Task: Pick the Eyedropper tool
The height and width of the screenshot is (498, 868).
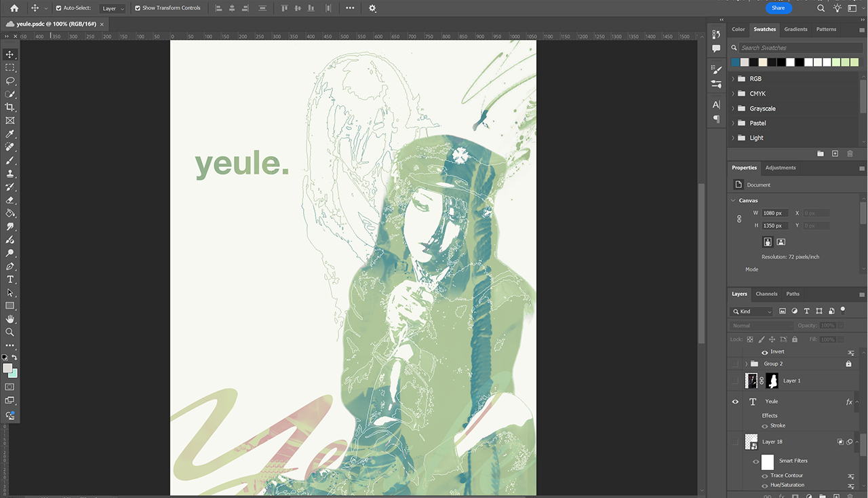Action: (10, 134)
